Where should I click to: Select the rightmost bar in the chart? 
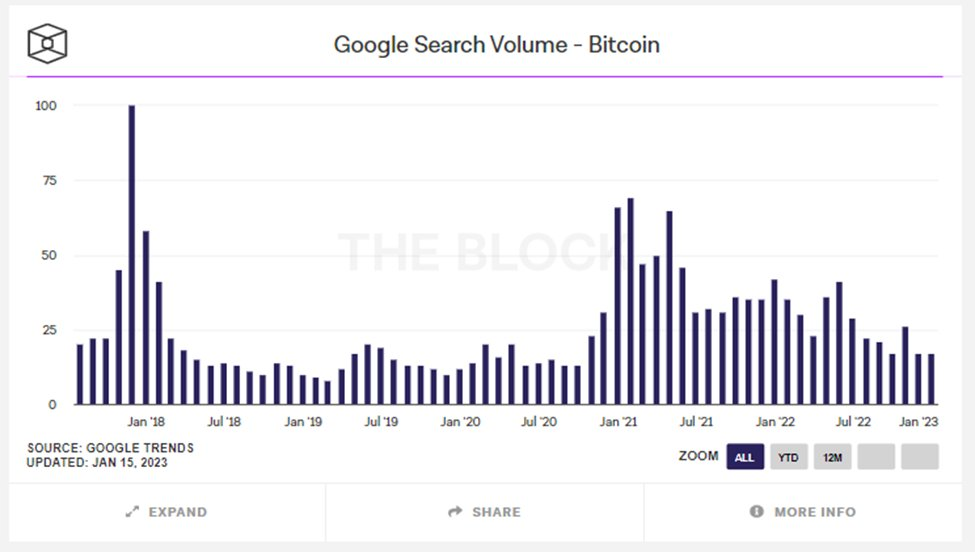tap(932, 379)
